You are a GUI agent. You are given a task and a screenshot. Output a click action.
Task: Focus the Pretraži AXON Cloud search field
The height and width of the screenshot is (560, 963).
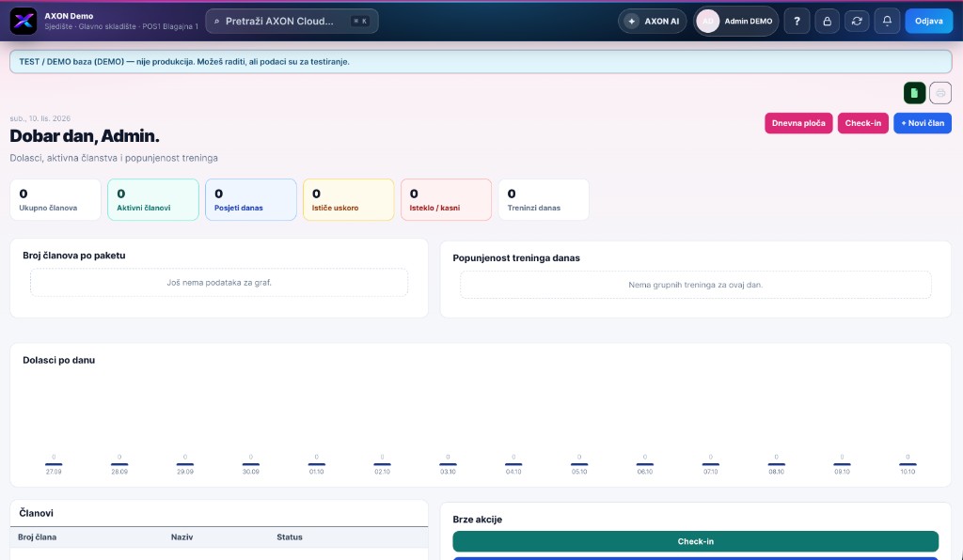tap(292, 21)
